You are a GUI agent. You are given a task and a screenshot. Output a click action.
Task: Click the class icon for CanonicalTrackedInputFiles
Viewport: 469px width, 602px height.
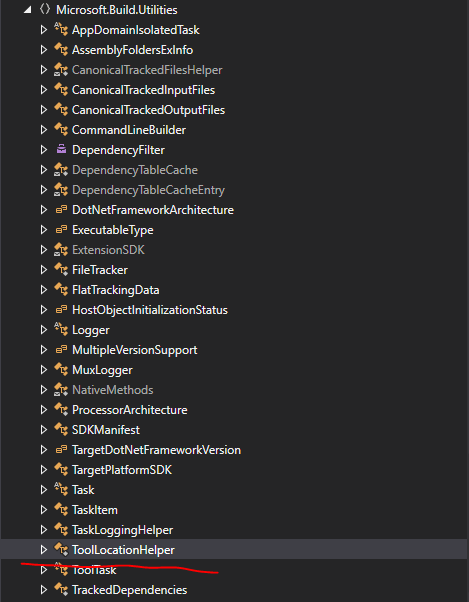(x=61, y=89)
